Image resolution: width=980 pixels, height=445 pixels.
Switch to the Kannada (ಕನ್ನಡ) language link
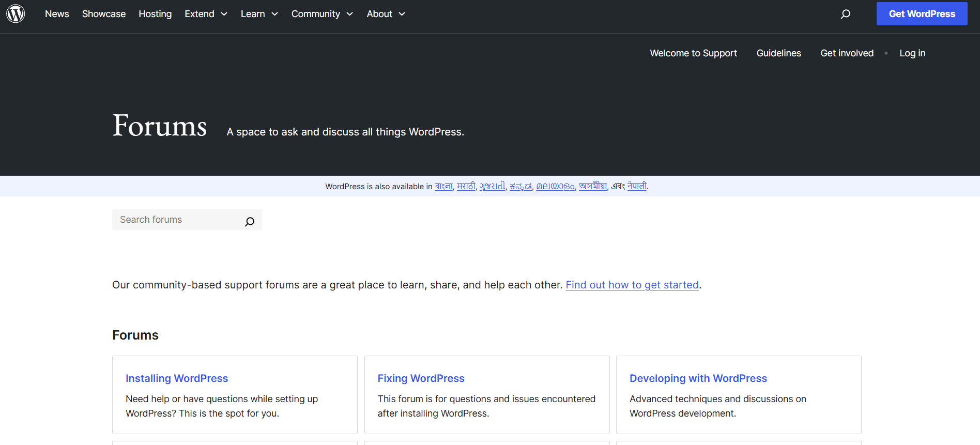pos(520,187)
